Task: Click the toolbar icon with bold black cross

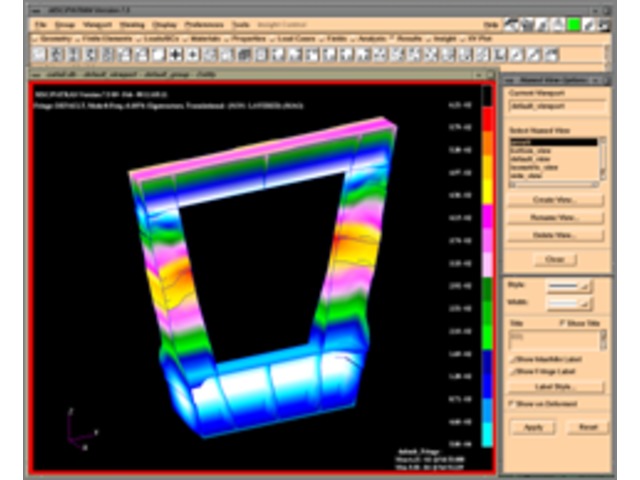Action: coord(176,55)
